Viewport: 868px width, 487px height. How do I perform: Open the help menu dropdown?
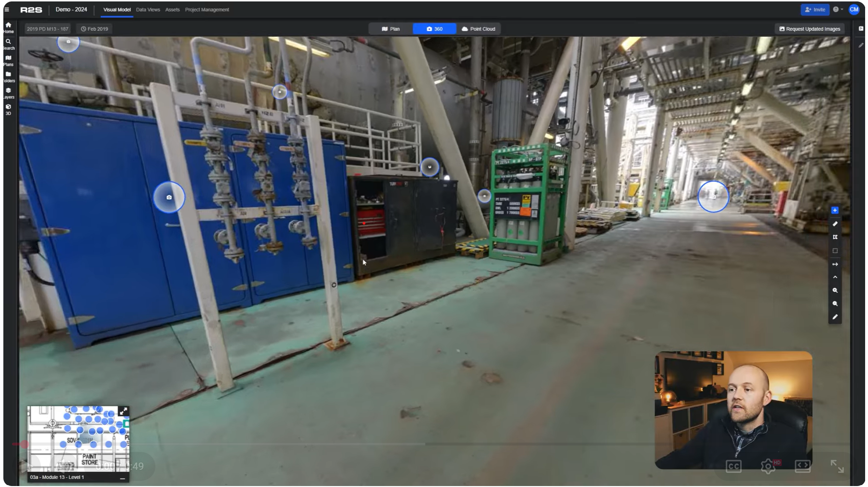(837, 10)
